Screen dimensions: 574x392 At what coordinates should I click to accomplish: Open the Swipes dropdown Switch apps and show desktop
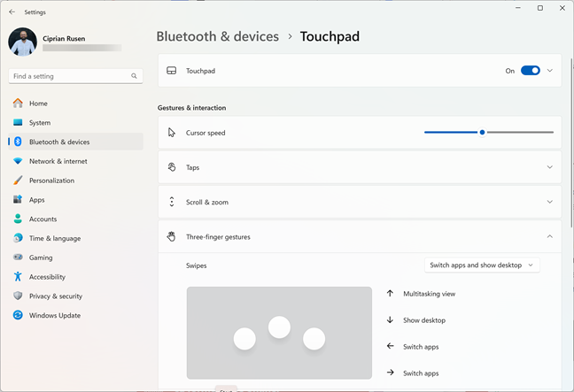pos(482,265)
